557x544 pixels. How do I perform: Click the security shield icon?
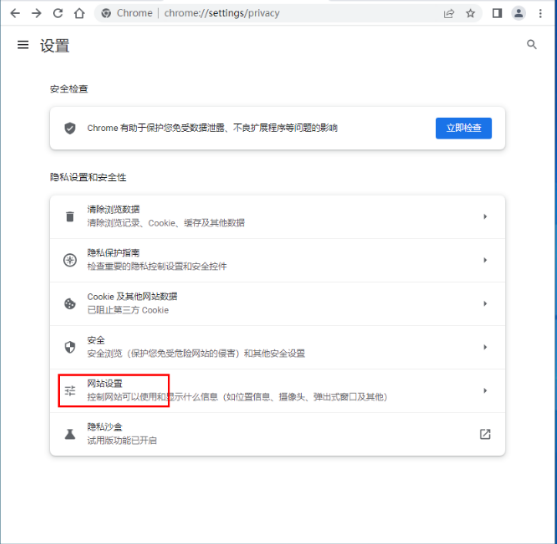click(70, 347)
